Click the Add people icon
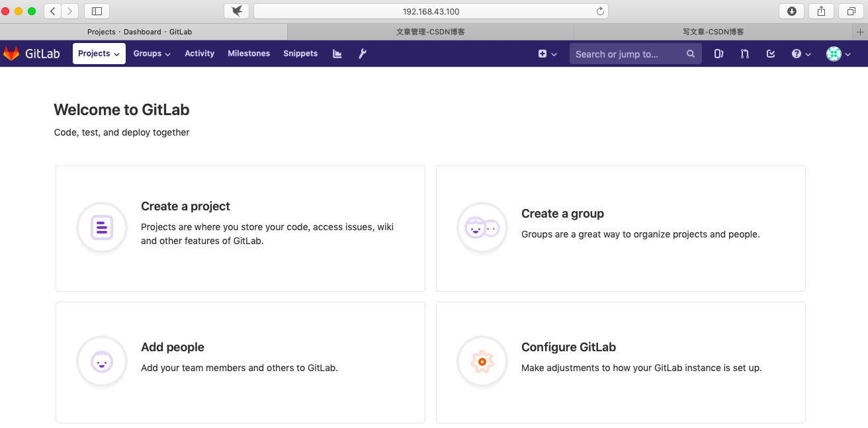Viewport: 868px width, 428px height. [101, 361]
